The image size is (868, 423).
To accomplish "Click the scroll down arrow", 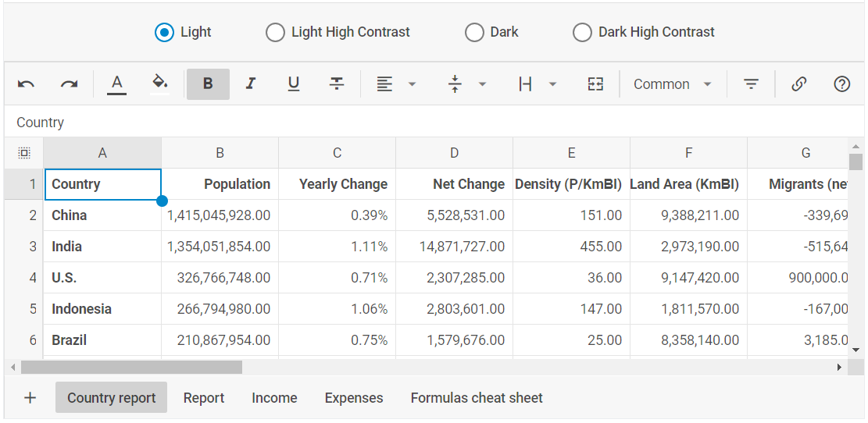I will (x=855, y=350).
